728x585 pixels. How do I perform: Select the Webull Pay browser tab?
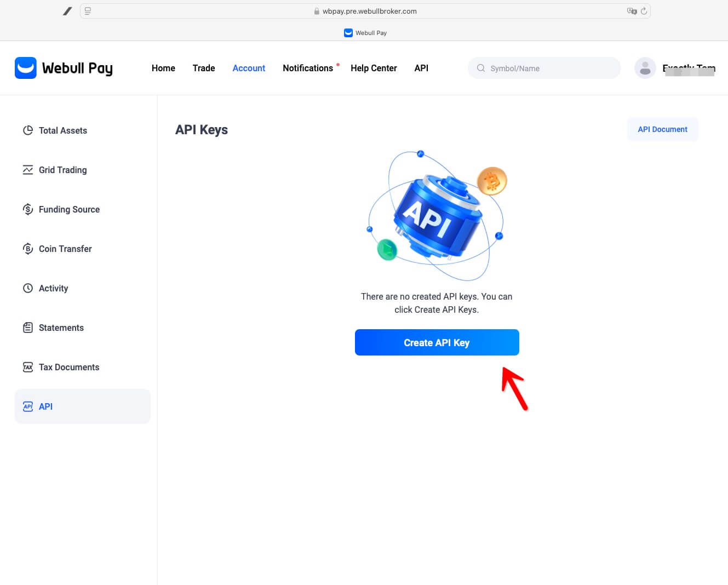pyautogui.click(x=365, y=33)
